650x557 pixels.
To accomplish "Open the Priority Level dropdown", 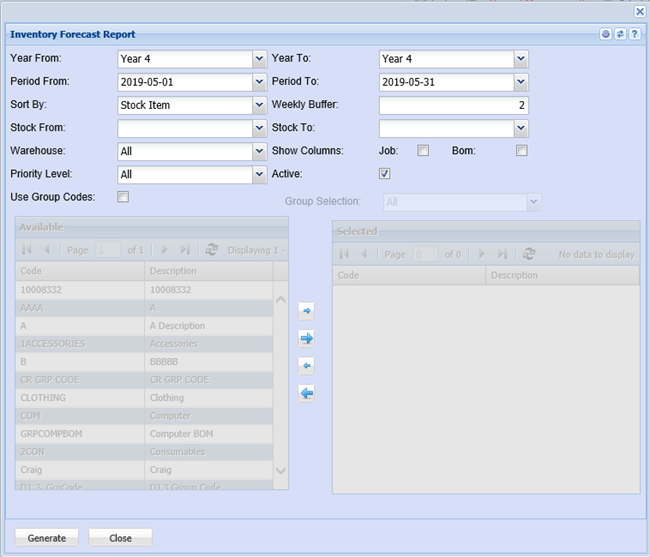I will (x=259, y=174).
